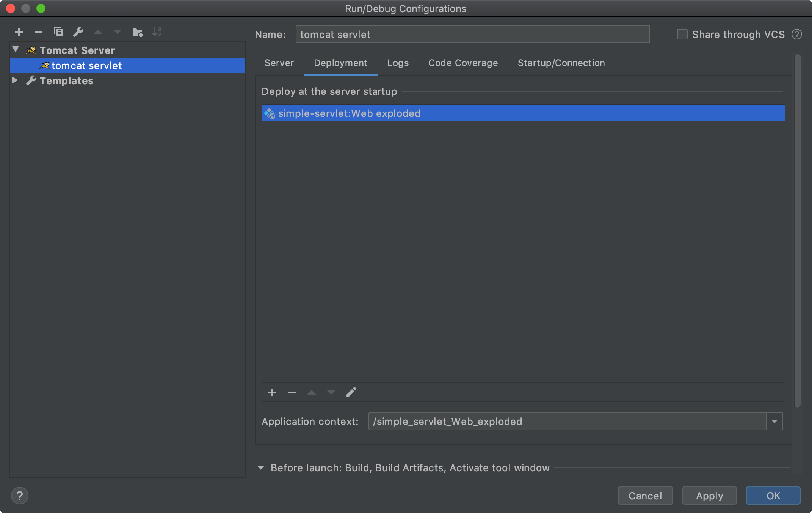Enable Share through VCS checkbox
This screenshot has width=812, height=513.
pos(682,35)
